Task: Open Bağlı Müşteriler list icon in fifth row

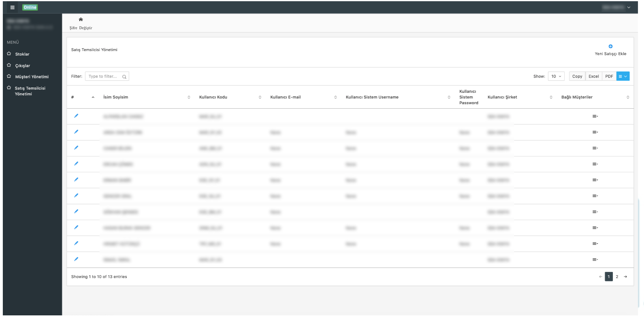Action: click(595, 180)
